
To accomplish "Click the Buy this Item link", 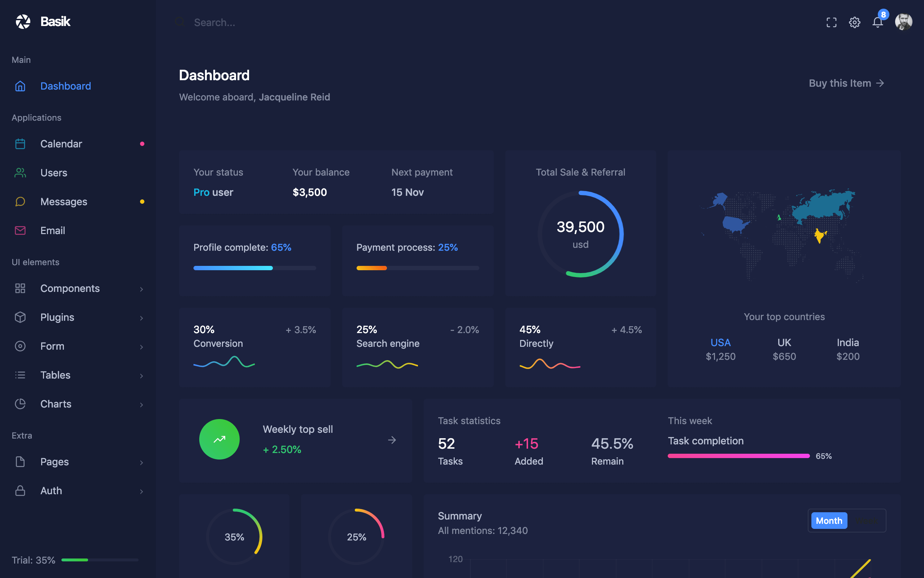I will (x=846, y=83).
